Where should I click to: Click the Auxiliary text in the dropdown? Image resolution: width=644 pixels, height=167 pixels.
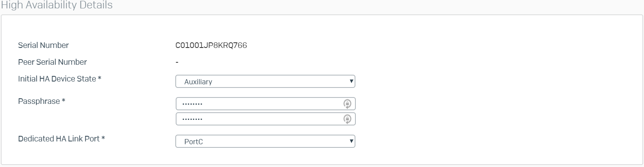click(198, 82)
